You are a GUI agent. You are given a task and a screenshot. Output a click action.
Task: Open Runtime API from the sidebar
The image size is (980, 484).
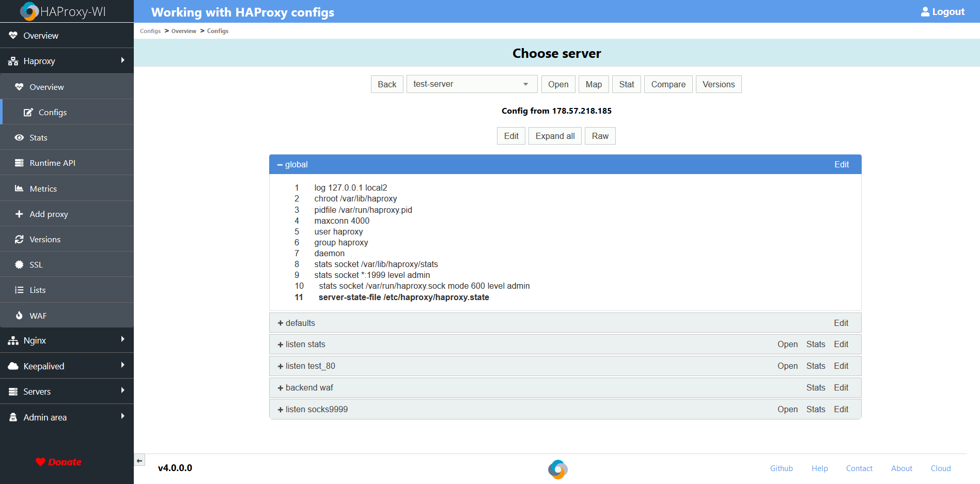pos(52,163)
